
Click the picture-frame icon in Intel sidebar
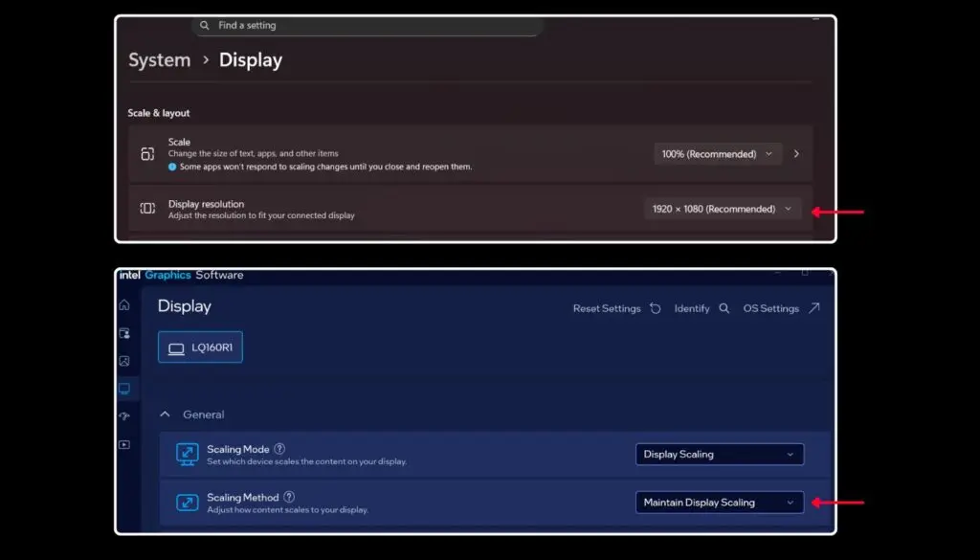(x=124, y=361)
